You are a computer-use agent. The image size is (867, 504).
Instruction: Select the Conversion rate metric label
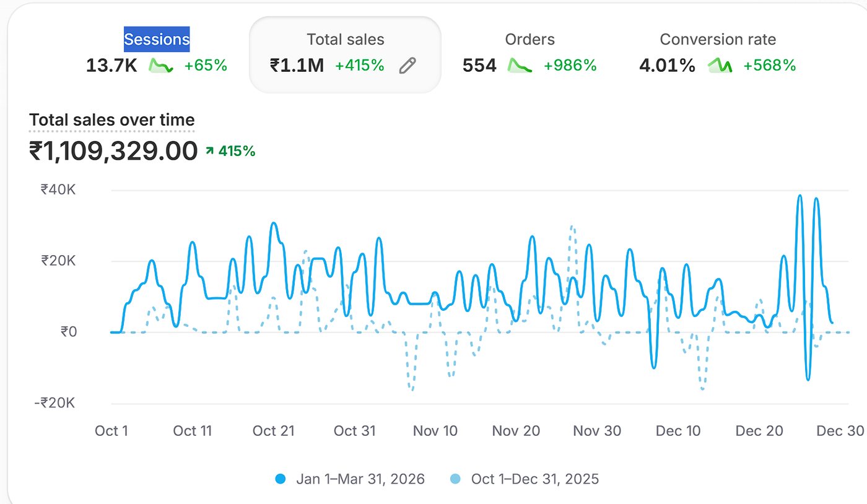coord(718,40)
